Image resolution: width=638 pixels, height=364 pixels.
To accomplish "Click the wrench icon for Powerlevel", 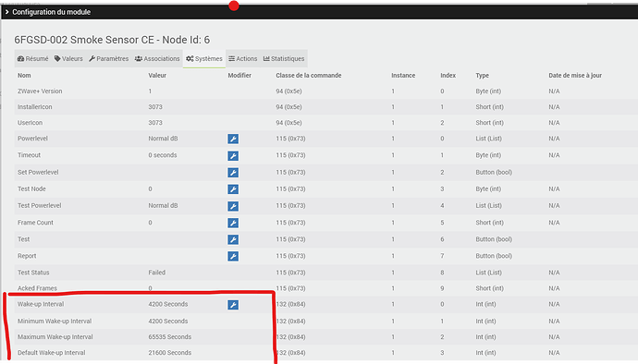I will [x=233, y=140].
